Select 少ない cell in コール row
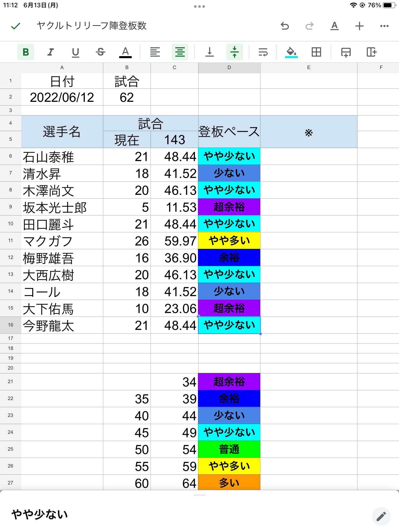 pyautogui.click(x=229, y=291)
